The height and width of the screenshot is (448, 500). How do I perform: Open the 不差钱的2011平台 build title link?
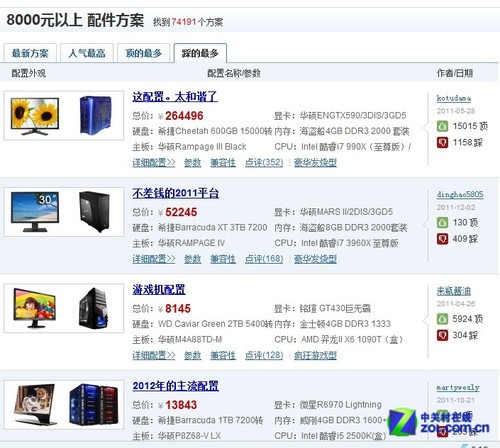(x=176, y=193)
